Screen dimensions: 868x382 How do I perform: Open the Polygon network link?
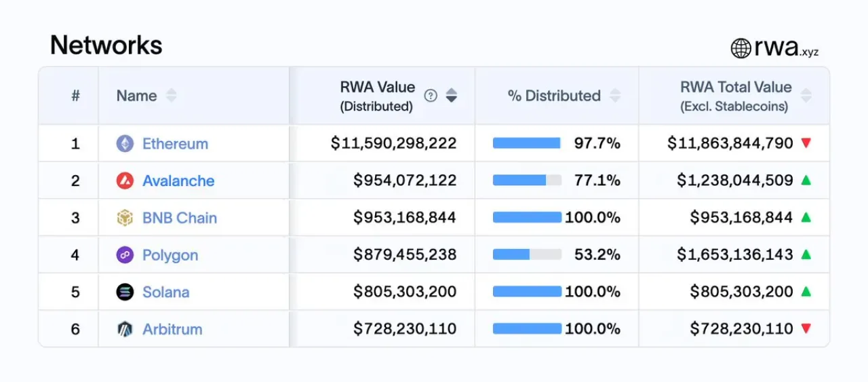coord(170,255)
